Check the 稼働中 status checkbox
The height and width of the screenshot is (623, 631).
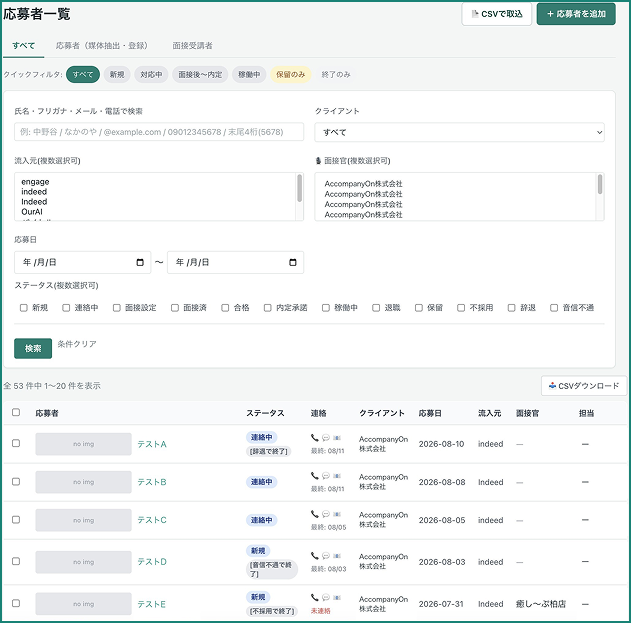(x=326, y=308)
